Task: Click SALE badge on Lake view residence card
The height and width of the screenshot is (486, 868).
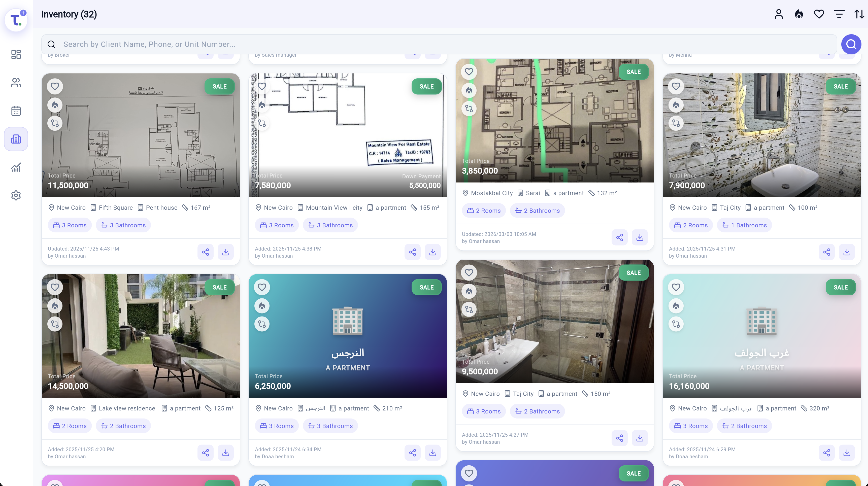Action: tap(220, 287)
